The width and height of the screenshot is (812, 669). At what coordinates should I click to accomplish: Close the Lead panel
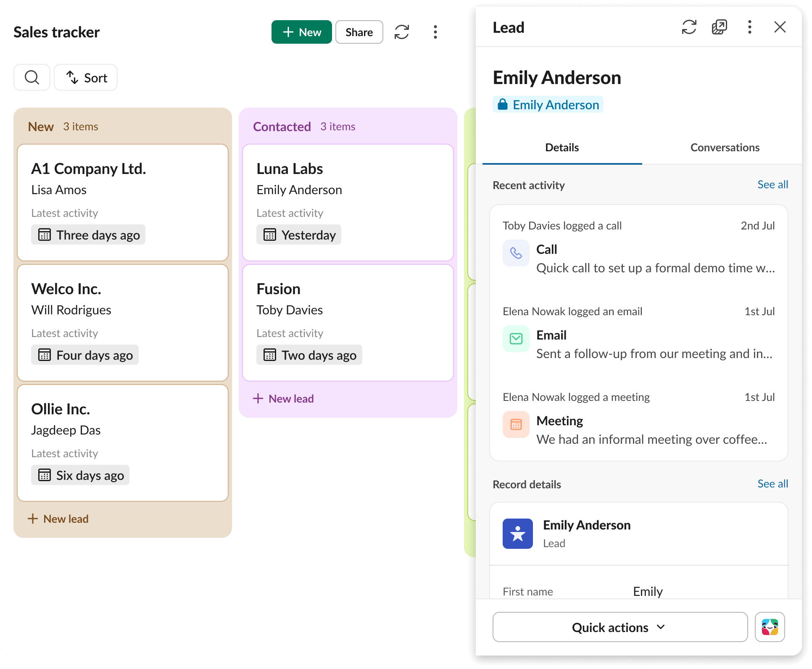click(780, 27)
